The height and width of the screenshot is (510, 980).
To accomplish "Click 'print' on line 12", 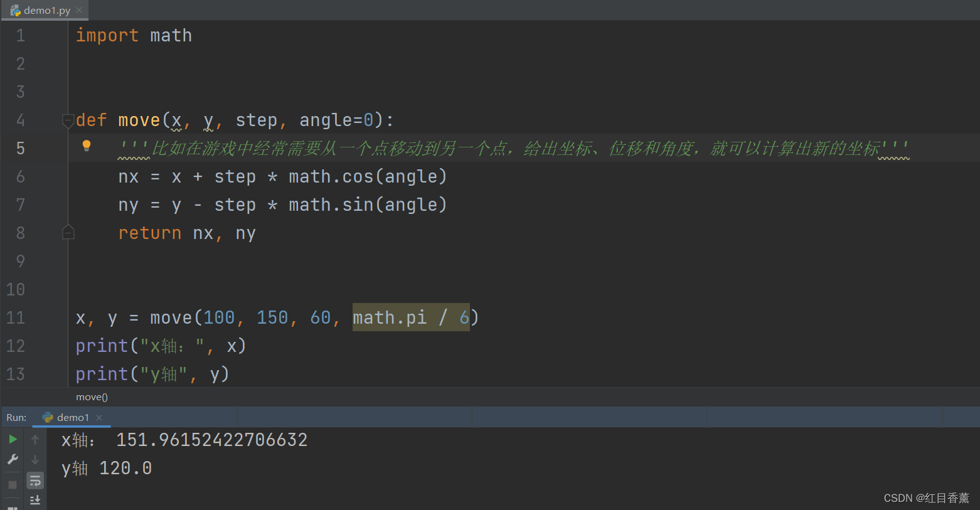I will tap(102, 346).
